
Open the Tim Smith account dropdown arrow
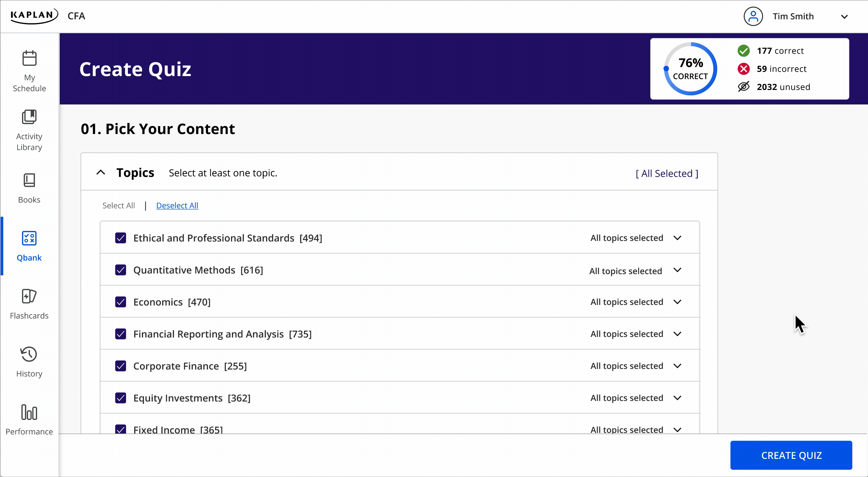[844, 17]
